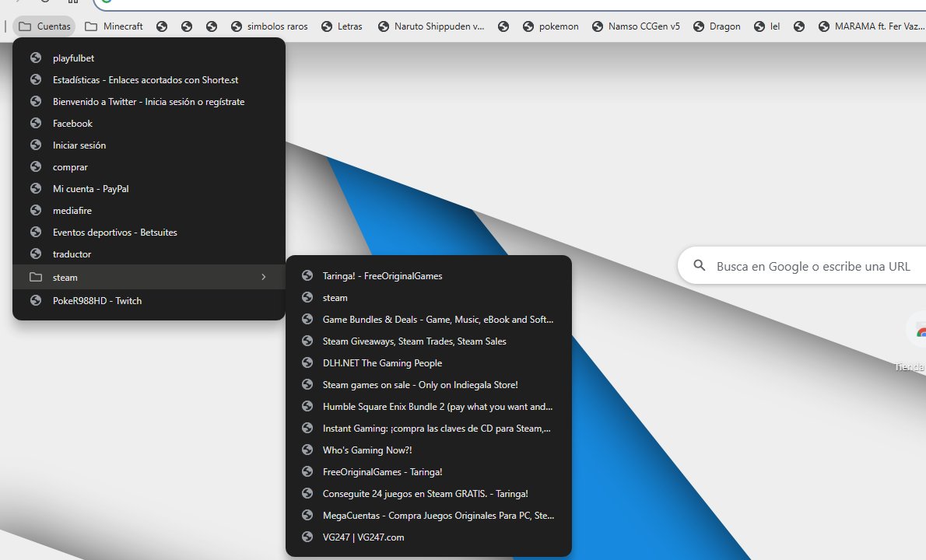Open Taringa! - FreeOriginalGames bookmark
Image resolution: width=926 pixels, height=560 pixels.
pos(429,275)
